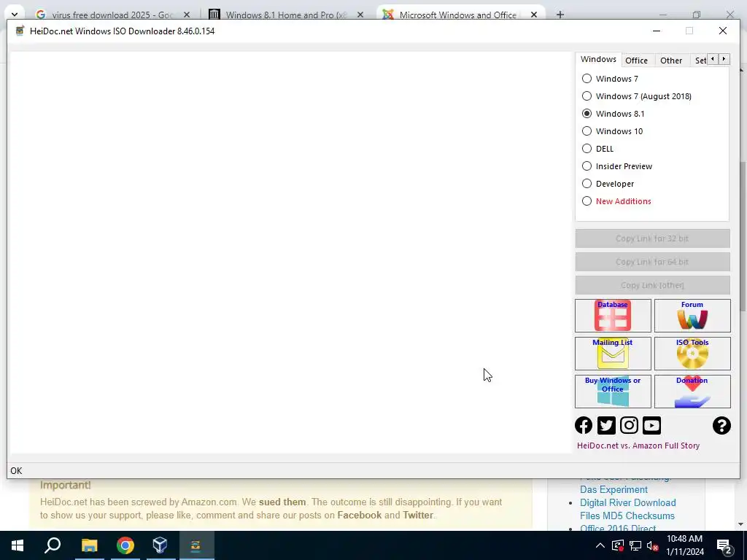
Task: Open Twitter link in webpage notice
Action: pos(418,516)
